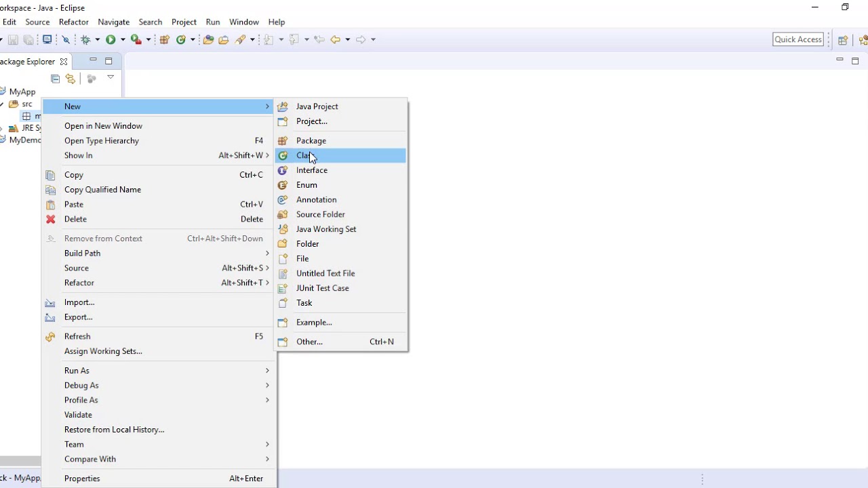Viewport: 868px width, 488px height.
Task: Click the New Java Class toolbar icon
Action: tap(181, 39)
